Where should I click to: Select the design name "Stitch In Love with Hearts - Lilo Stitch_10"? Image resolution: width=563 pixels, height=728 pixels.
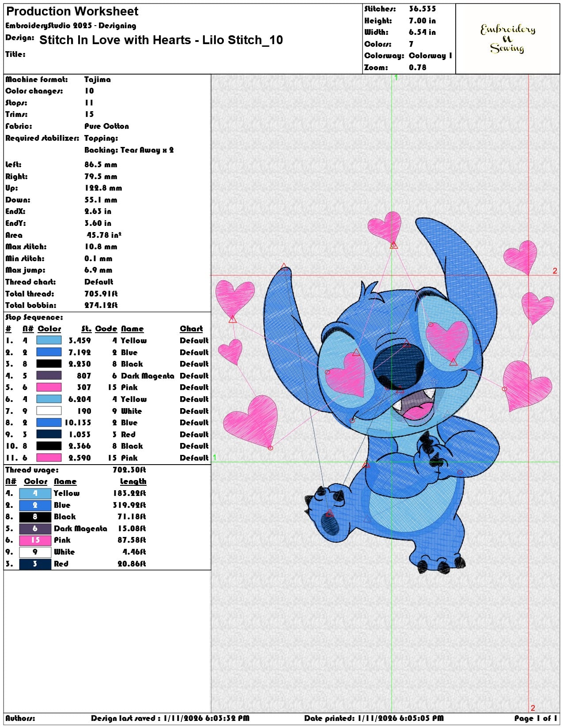pos(161,40)
